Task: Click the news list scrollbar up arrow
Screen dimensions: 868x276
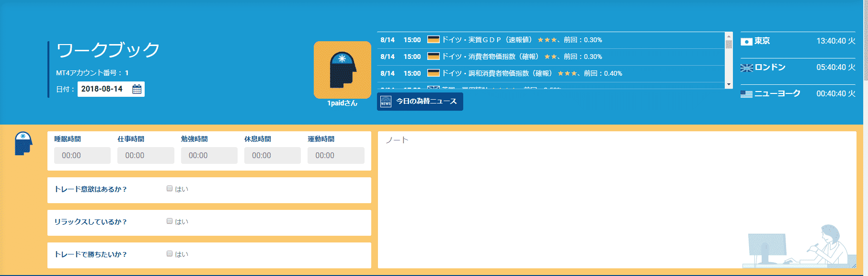Action: pyautogui.click(x=729, y=36)
